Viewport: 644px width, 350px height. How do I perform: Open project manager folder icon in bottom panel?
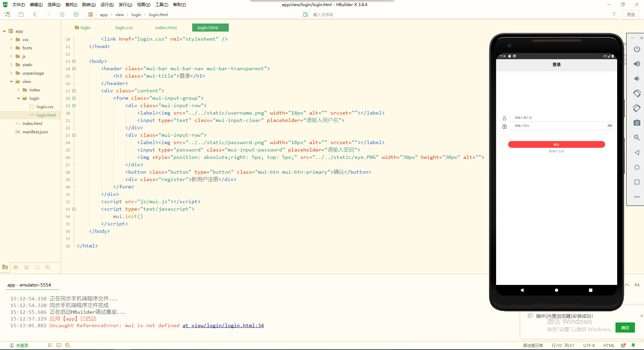tap(5, 267)
